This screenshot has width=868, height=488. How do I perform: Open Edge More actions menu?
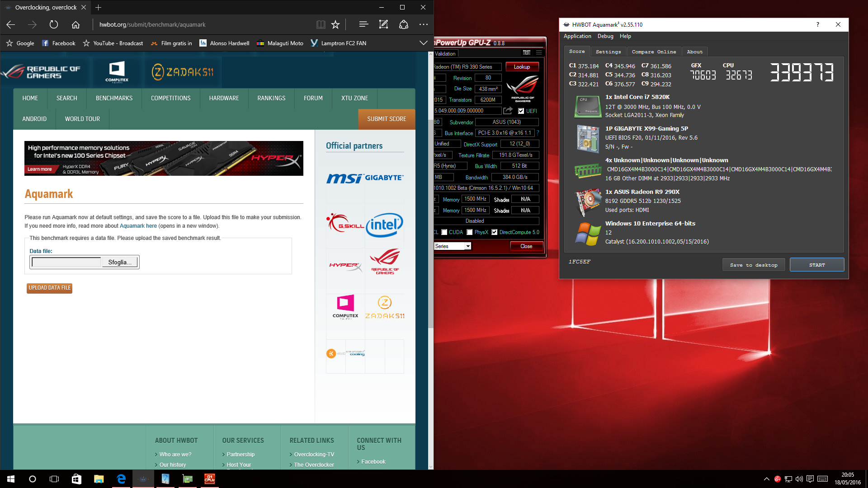pyautogui.click(x=424, y=24)
